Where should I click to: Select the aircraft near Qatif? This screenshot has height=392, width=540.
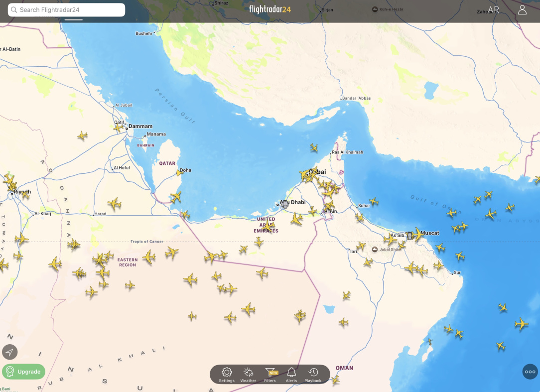tap(118, 128)
